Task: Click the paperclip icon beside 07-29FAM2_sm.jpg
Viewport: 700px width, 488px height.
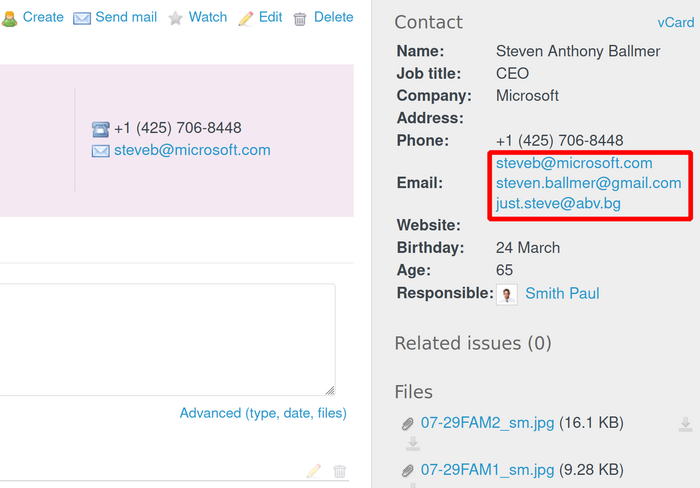Action: click(x=407, y=424)
